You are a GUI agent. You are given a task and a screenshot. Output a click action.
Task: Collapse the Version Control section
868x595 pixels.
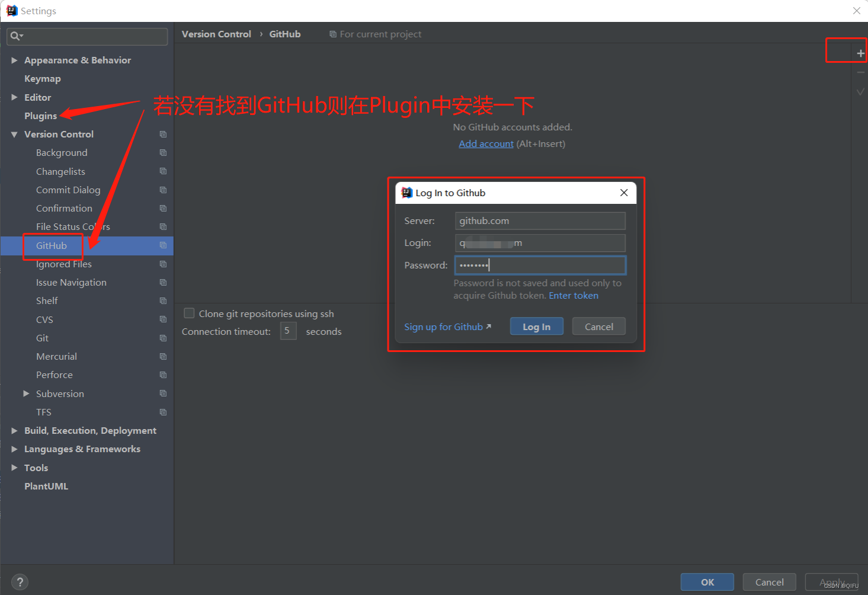point(14,135)
